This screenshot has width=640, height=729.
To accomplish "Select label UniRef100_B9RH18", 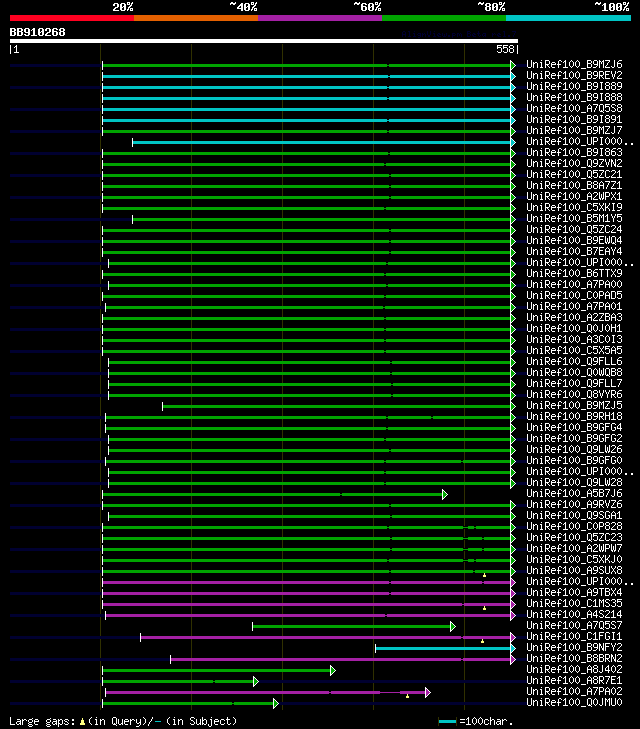I will coord(574,417).
